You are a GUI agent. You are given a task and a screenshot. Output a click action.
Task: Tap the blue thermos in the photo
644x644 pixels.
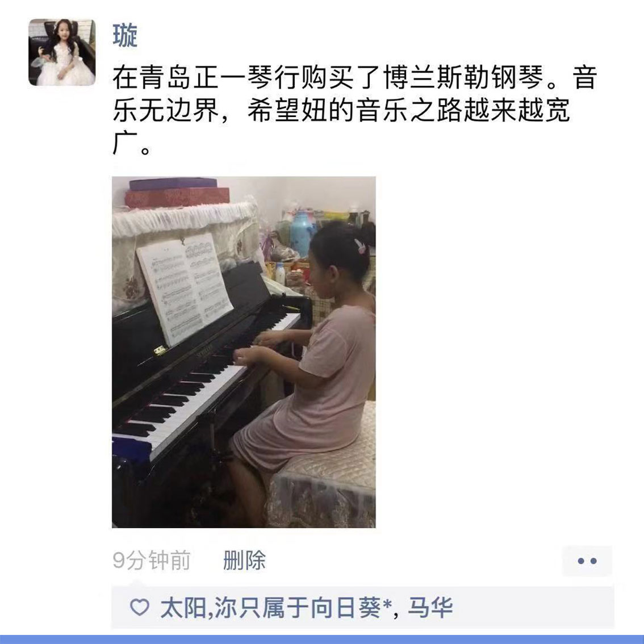(x=302, y=234)
